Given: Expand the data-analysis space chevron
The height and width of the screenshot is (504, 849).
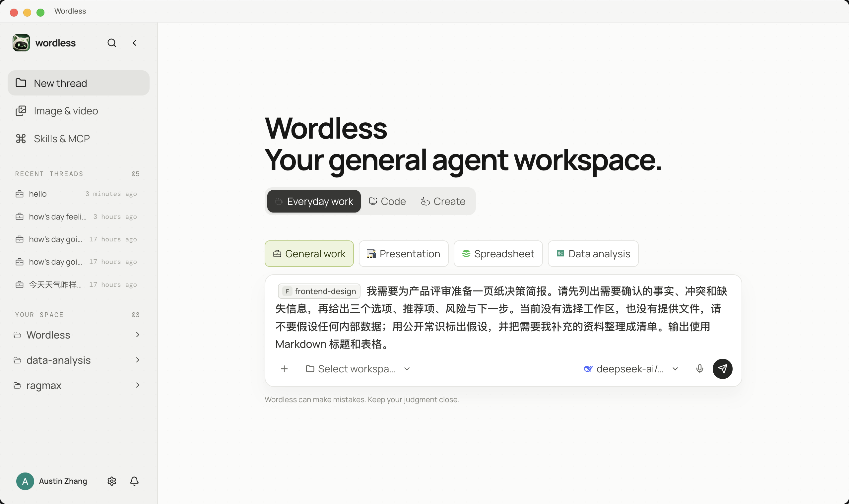Looking at the screenshot, I should [x=138, y=360].
